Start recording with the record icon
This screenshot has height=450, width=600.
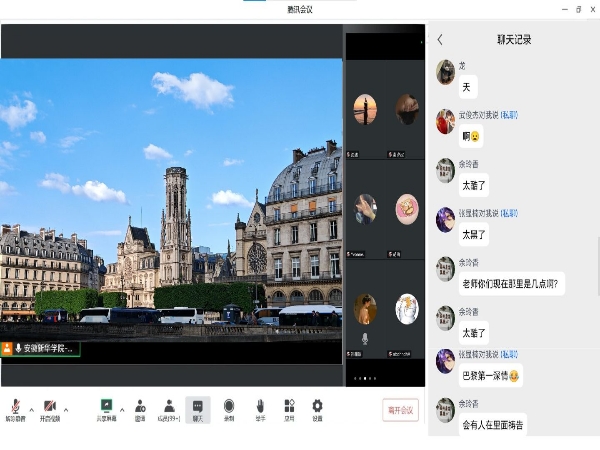229,406
